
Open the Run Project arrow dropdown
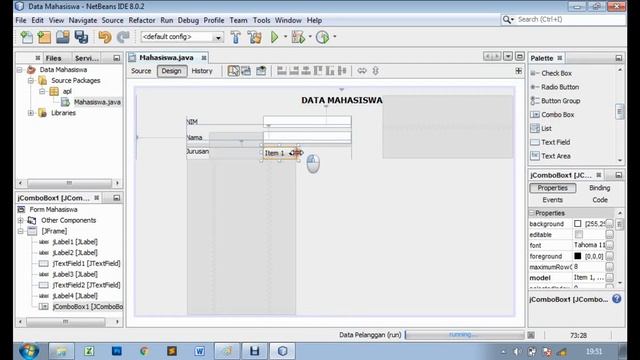(x=285, y=37)
